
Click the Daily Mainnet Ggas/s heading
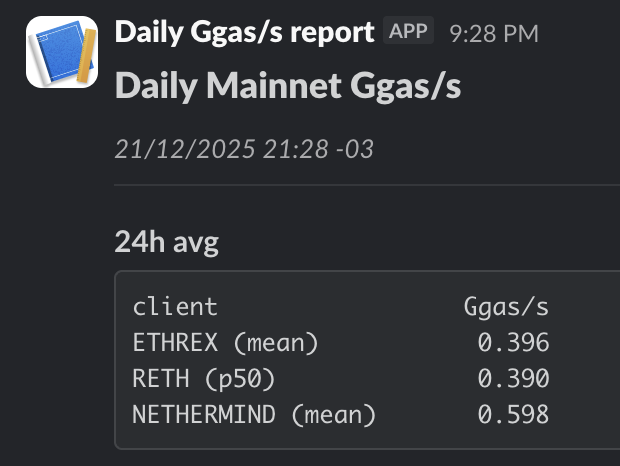(288, 86)
